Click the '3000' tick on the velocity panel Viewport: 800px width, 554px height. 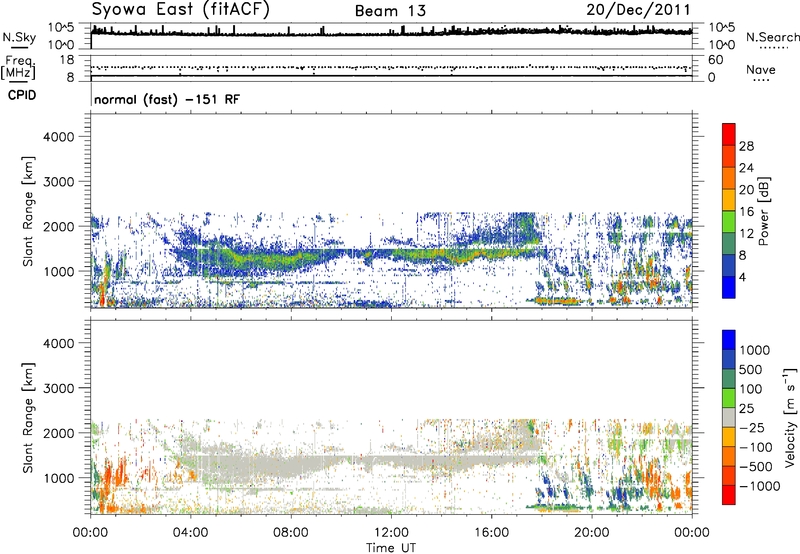[58, 388]
